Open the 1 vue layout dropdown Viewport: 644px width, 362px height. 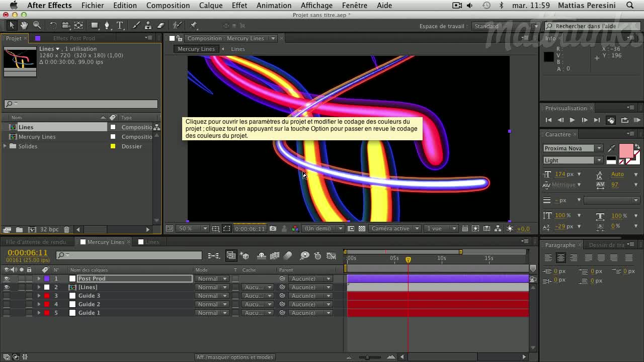point(441,228)
